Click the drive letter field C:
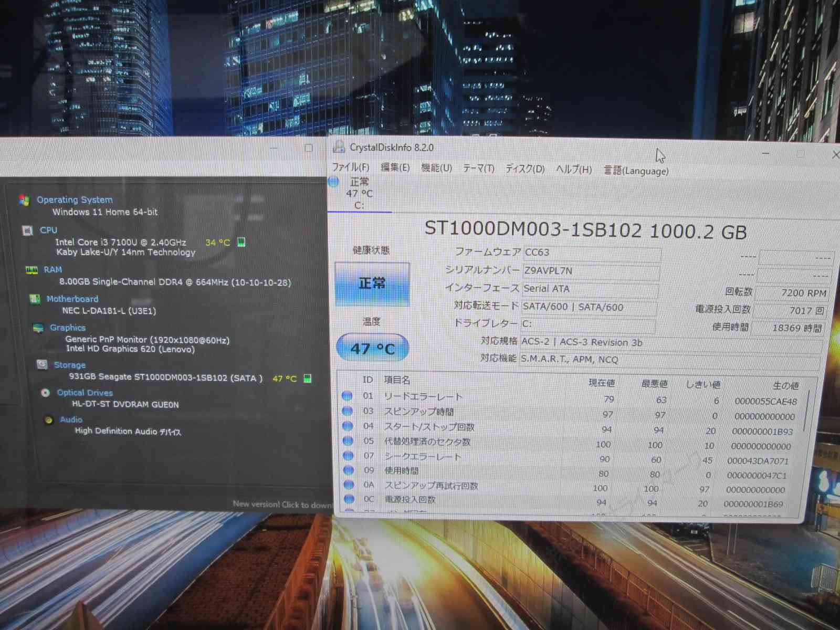The image size is (840, 630). pos(588,324)
